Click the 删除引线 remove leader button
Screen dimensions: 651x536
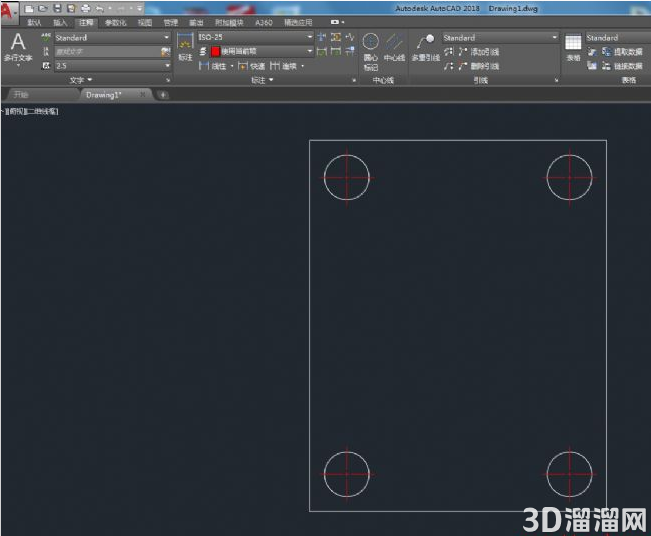tap(479, 66)
